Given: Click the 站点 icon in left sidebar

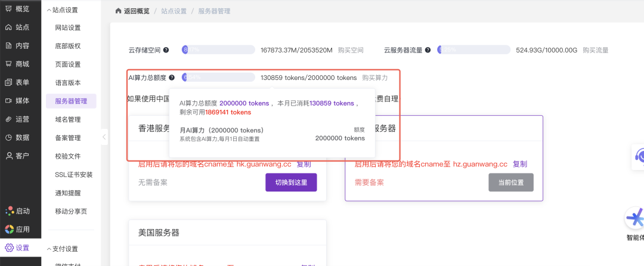Looking at the screenshot, I should (x=8, y=27).
